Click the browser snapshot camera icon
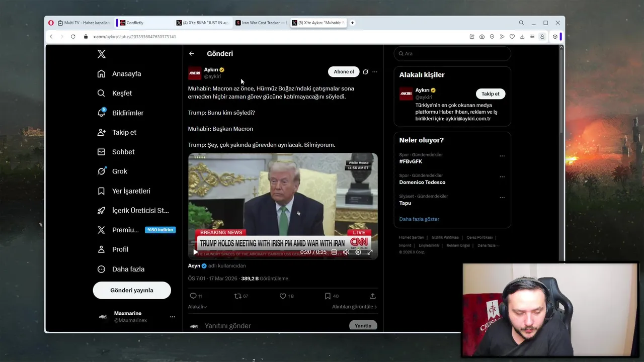 482,37
